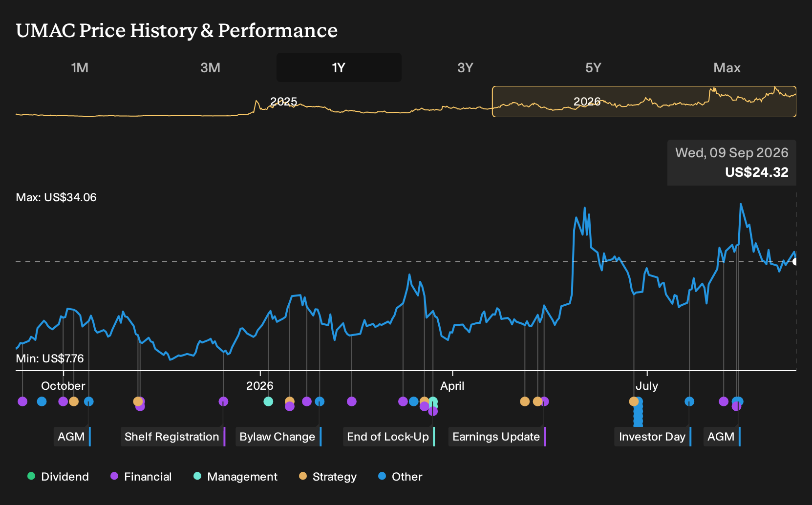Open the Earnings Update event label
812x505 pixels.
[497, 437]
